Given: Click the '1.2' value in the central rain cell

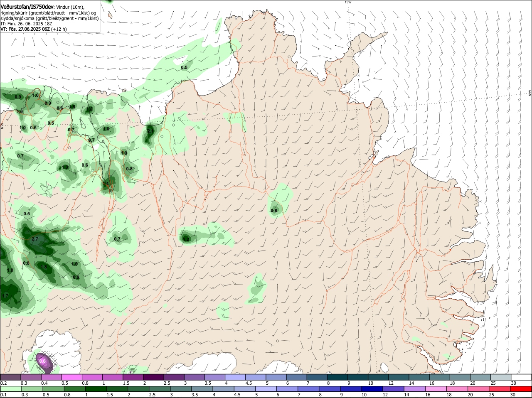Looking at the screenshot, I should (186, 239).
